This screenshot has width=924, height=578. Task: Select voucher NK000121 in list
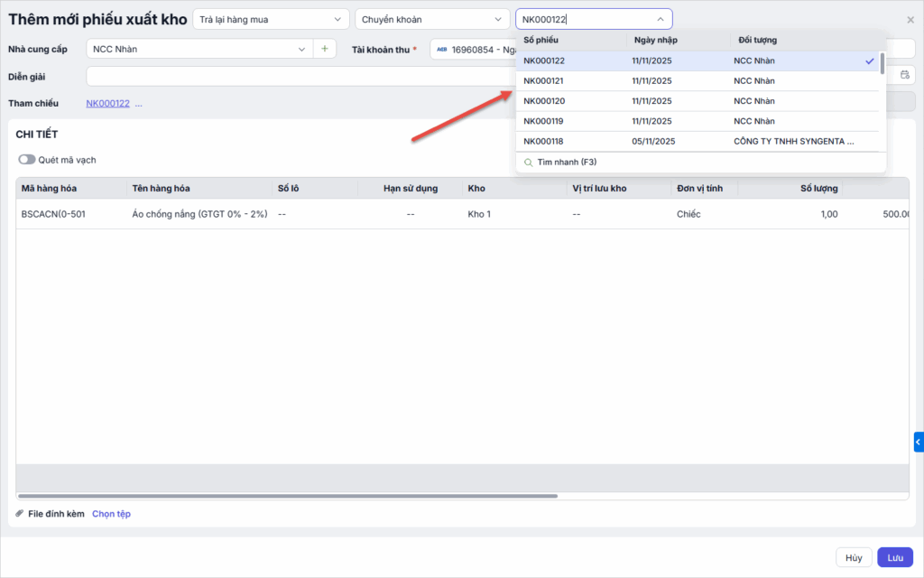pyautogui.click(x=698, y=80)
